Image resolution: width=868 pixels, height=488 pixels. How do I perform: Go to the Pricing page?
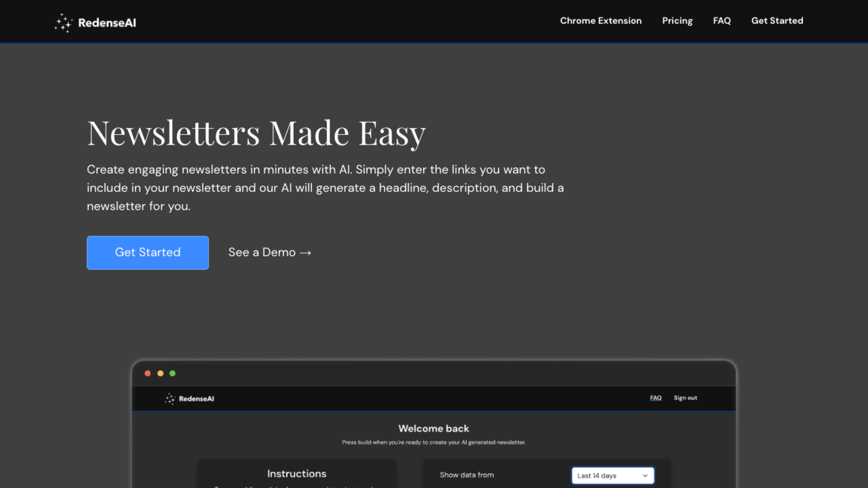(x=677, y=21)
